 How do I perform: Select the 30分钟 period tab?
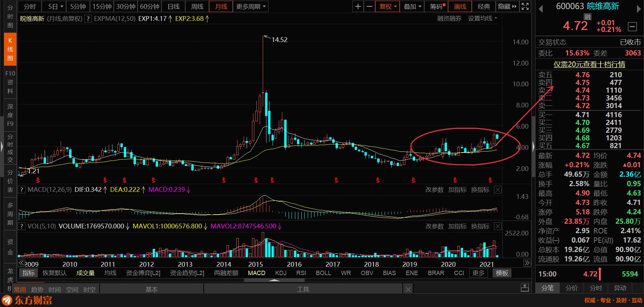click(126, 6)
